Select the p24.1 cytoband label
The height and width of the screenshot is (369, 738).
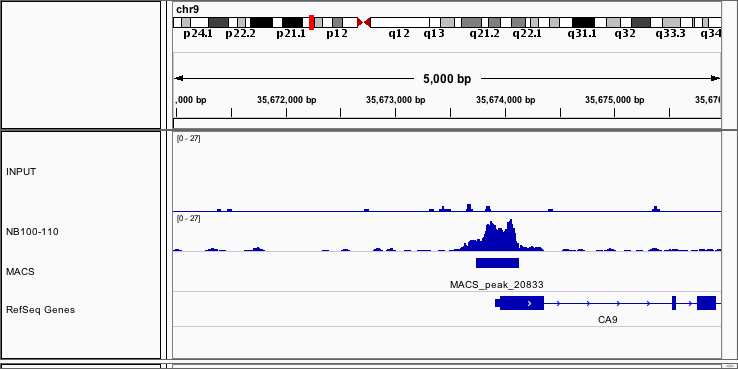pos(198,34)
